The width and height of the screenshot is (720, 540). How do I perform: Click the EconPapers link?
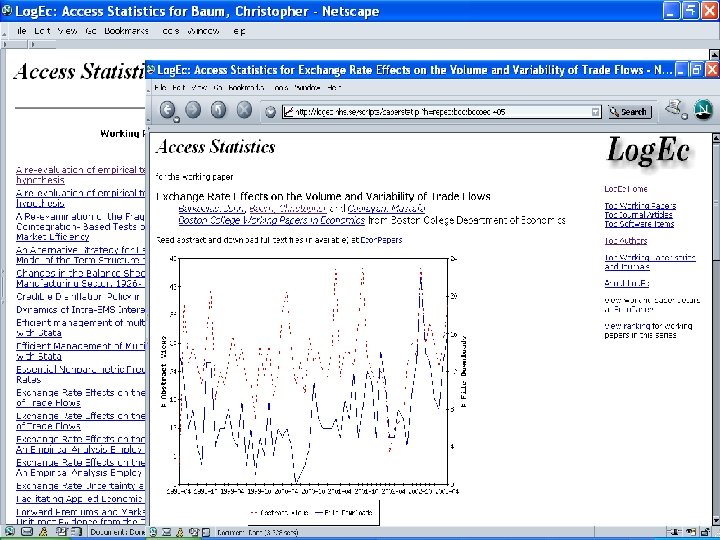(381, 240)
